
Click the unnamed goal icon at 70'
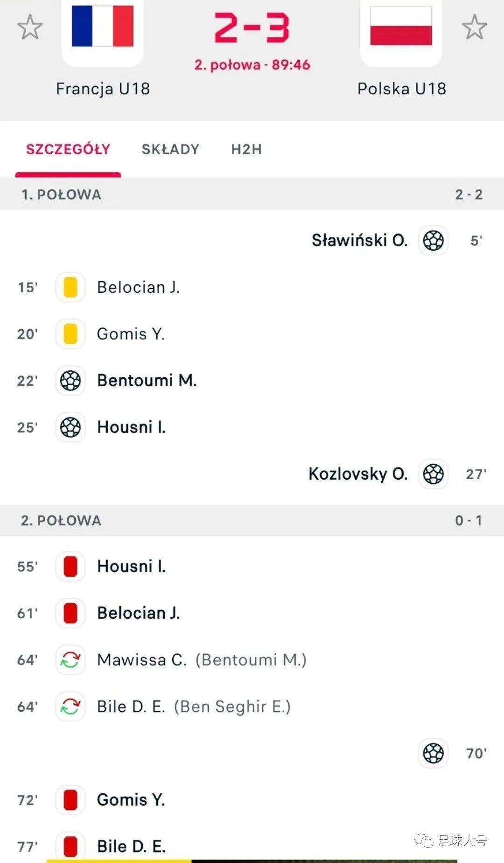434,753
